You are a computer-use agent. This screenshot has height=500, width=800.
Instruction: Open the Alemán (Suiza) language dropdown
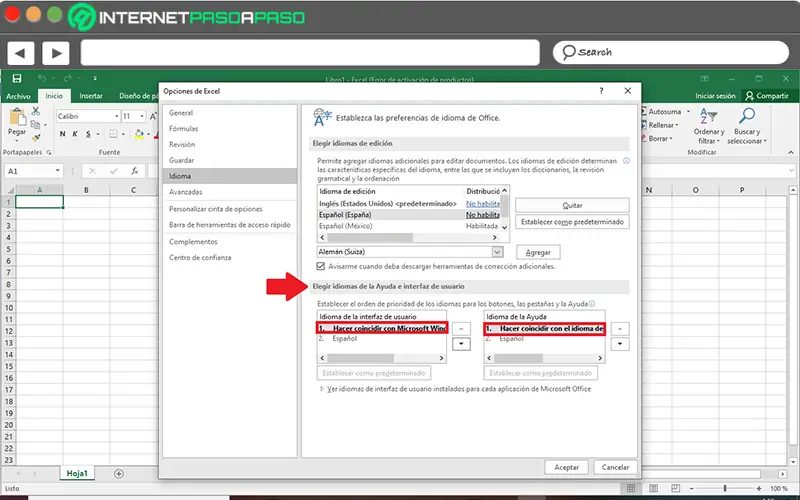point(497,252)
